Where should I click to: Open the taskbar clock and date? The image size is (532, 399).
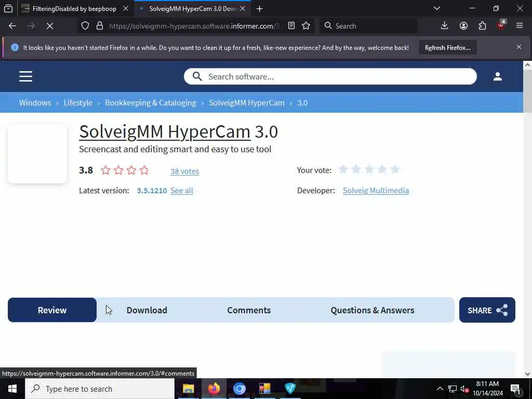click(487, 389)
